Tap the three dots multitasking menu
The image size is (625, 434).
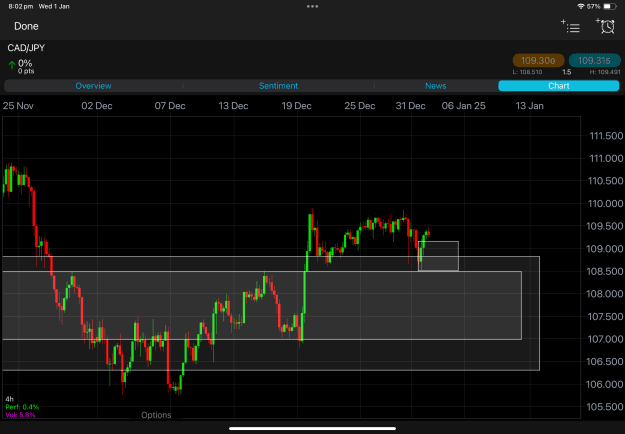312,6
